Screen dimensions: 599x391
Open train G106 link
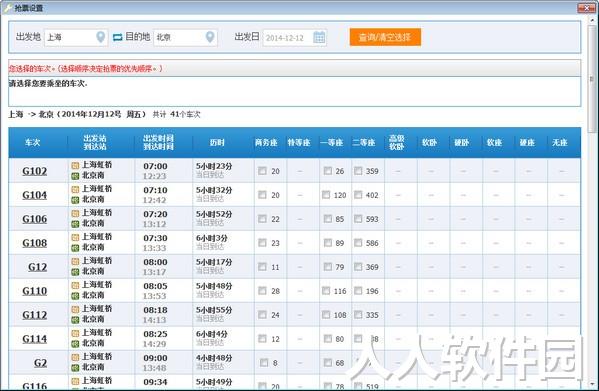[x=34, y=219]
